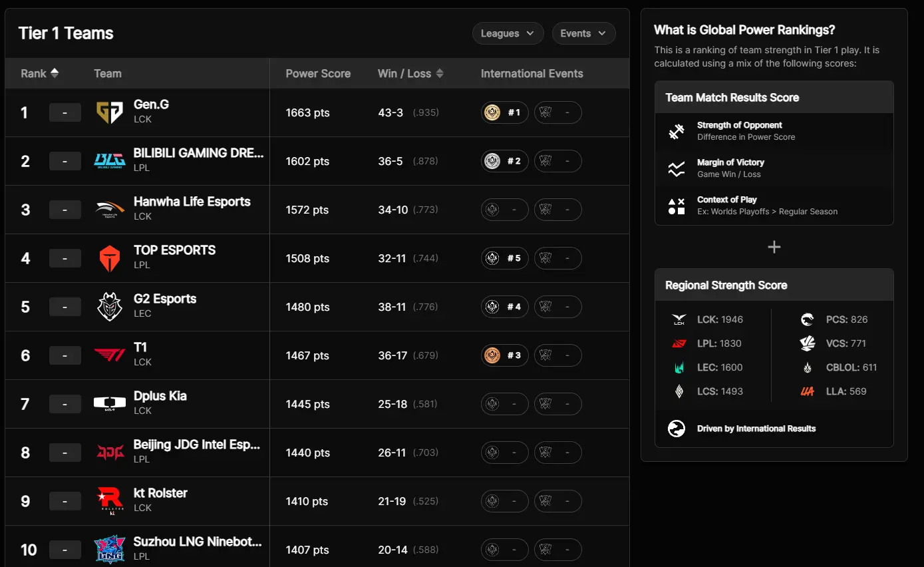Click the T1 team logo
924x567 pixels.
point(109,355)
